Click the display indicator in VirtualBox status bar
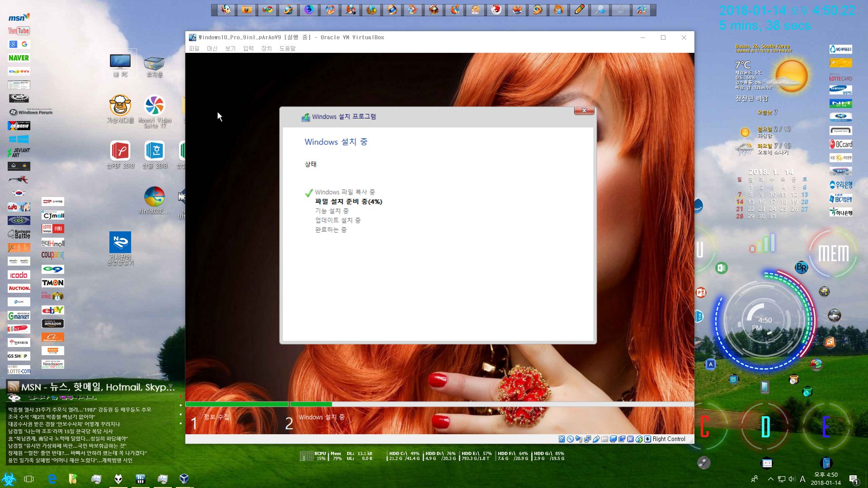This screenshot has height=488, width=868. [x=613, y=439]
